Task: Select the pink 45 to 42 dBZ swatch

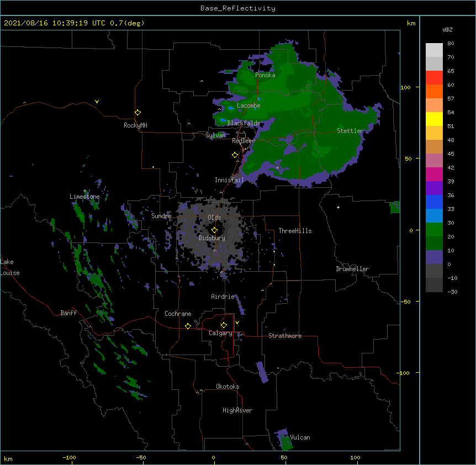Action: point(434,161)
